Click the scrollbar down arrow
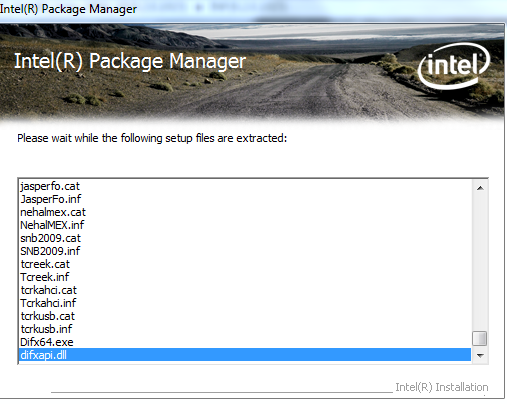Image resolution: width=507 pixels, height=404 pixels. tap(480, 355)
